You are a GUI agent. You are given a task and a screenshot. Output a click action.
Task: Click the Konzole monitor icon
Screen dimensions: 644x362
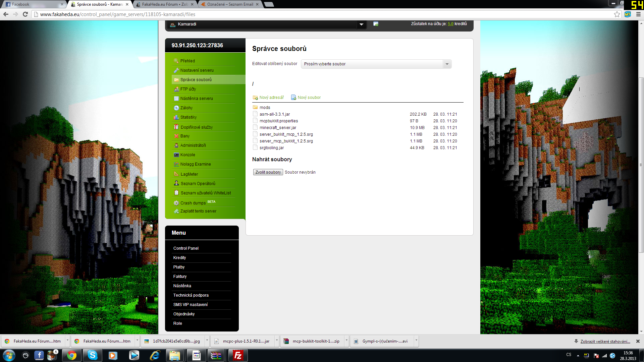pyautogui.click(x=176, y=155)
